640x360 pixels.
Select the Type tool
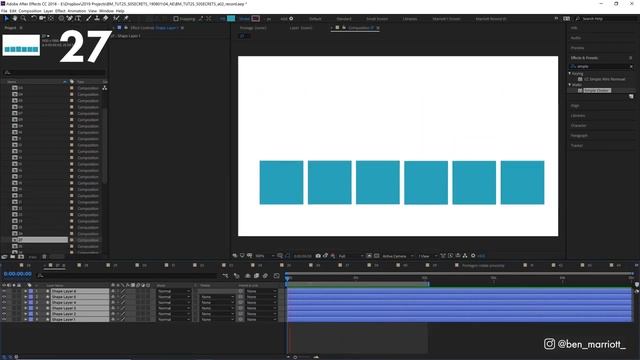pos(78,18)
